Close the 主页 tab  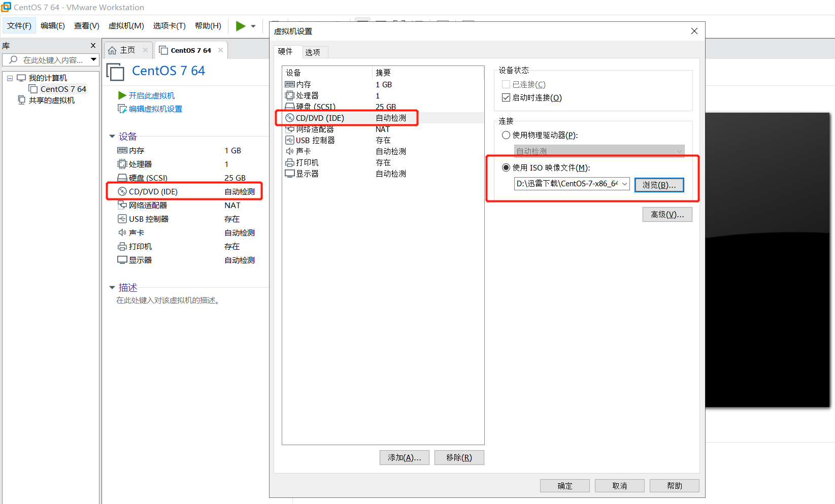click(146, 50)
